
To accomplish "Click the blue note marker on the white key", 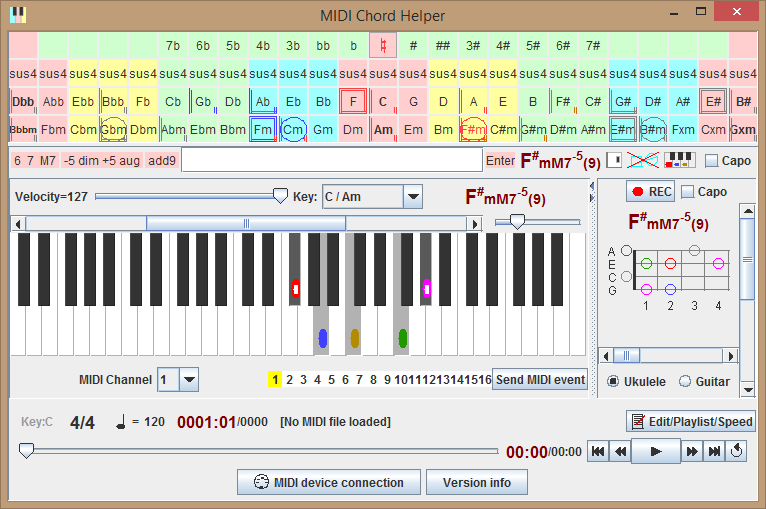I will [322, 338].
